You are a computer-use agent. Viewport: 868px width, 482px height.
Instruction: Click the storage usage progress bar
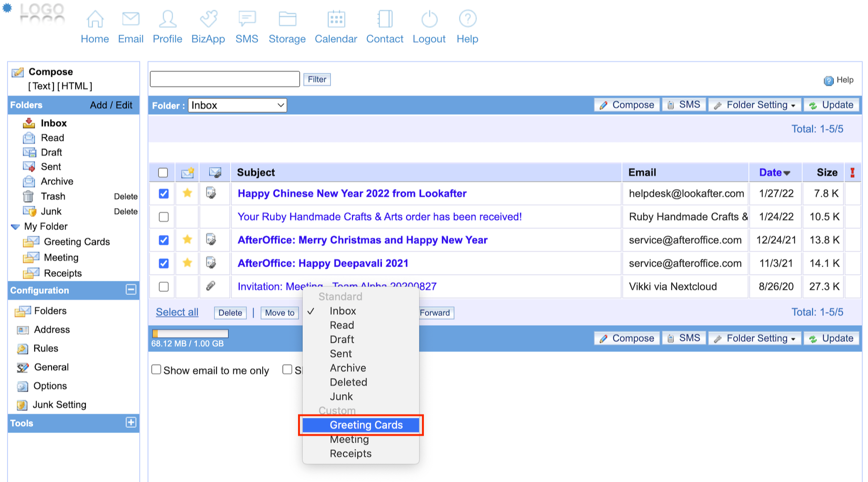point(190,334)
